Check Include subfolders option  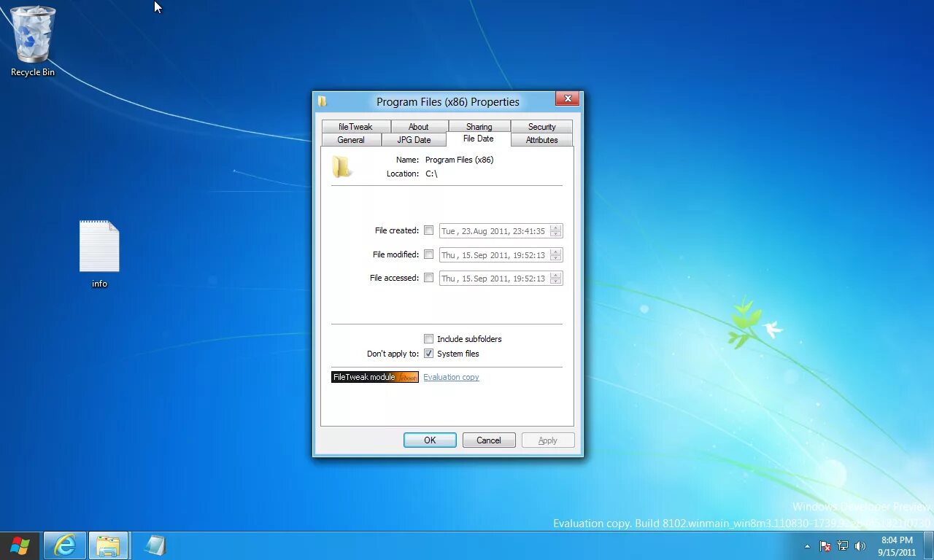pos(429,339)
